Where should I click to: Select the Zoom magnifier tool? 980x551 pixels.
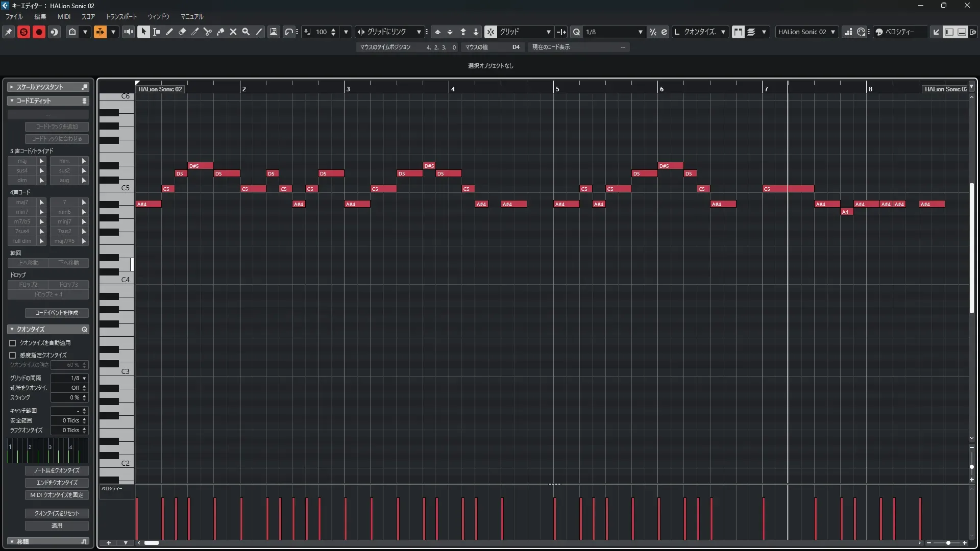(246, 32)
